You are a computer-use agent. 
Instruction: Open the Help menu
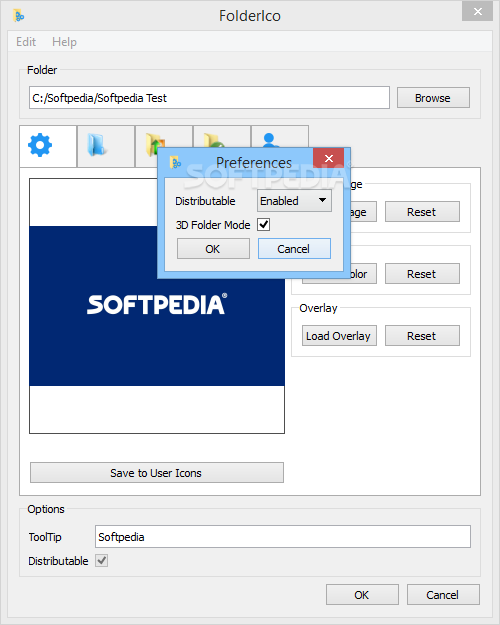coord(64,41)
